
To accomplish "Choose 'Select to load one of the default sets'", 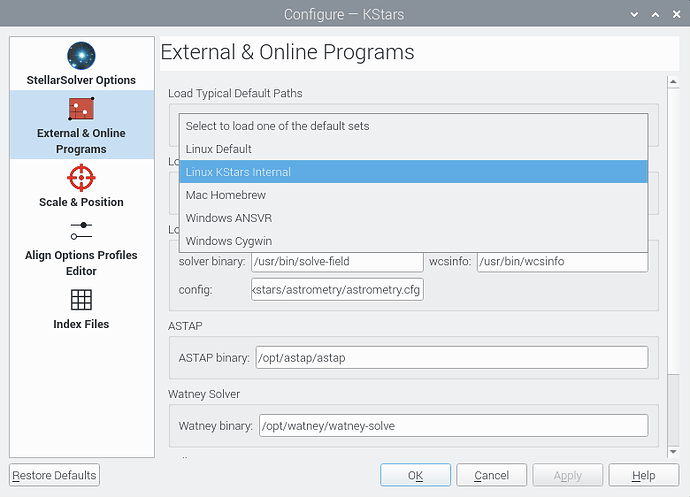I will pos(413,126).
